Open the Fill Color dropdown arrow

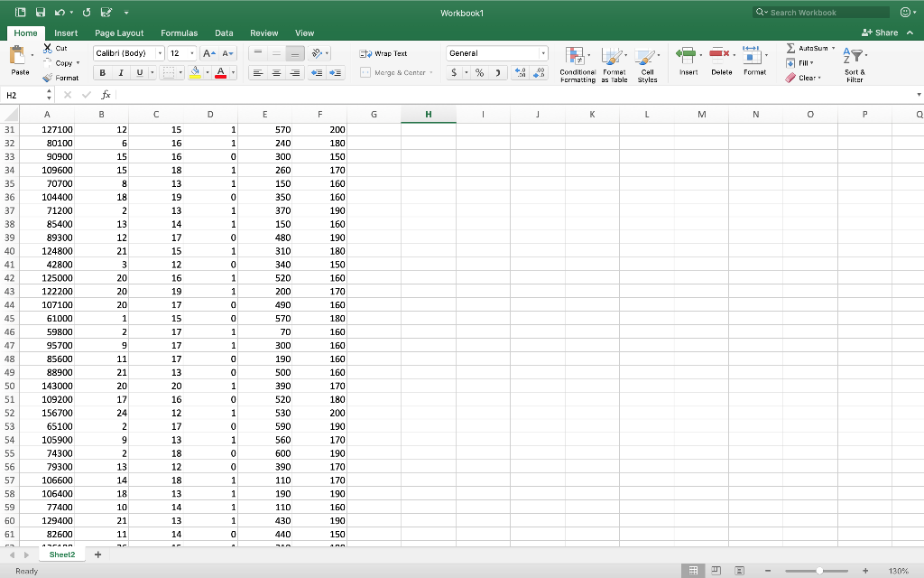click(208, 71)
